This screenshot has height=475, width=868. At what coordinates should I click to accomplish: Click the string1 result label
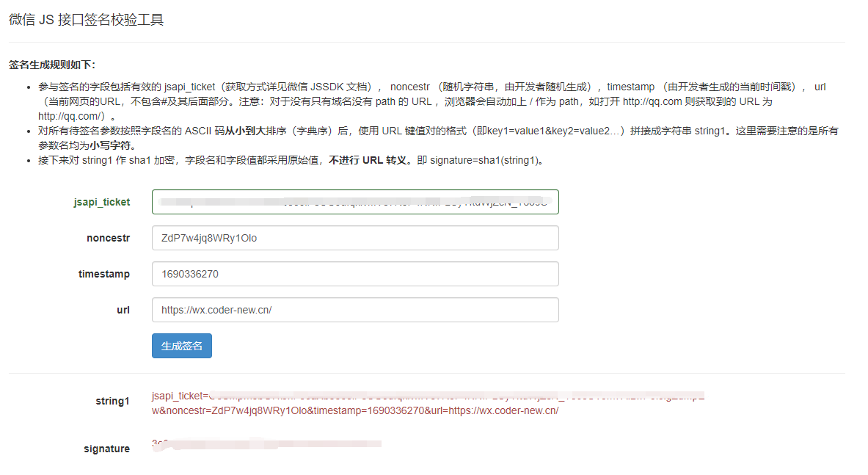[112, 401]
